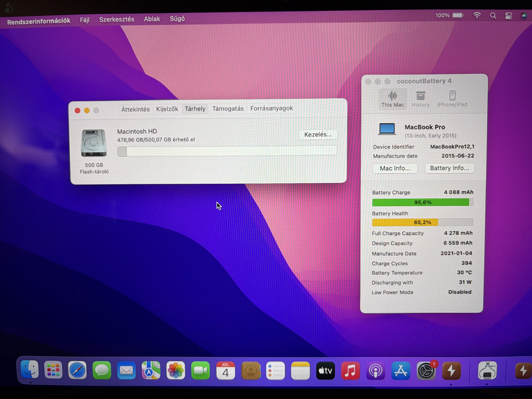The height and width of the screenshot is (399, 532).
Task: Click MacBookPro12,1 device identifier value
Action: (x=452, y=146)
